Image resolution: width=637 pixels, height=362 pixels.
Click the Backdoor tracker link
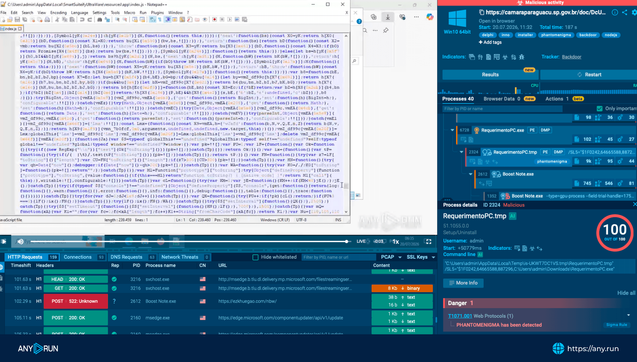click(571, 57)
